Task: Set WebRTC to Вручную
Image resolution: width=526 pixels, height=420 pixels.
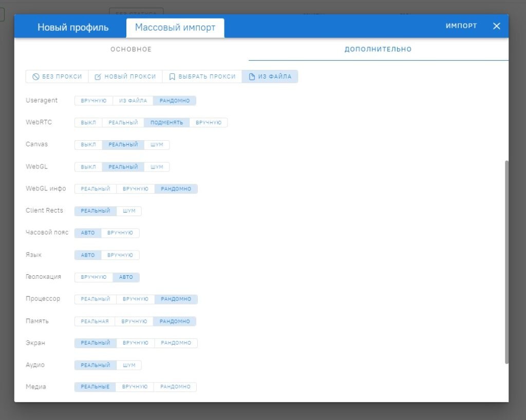Action: 209,122
